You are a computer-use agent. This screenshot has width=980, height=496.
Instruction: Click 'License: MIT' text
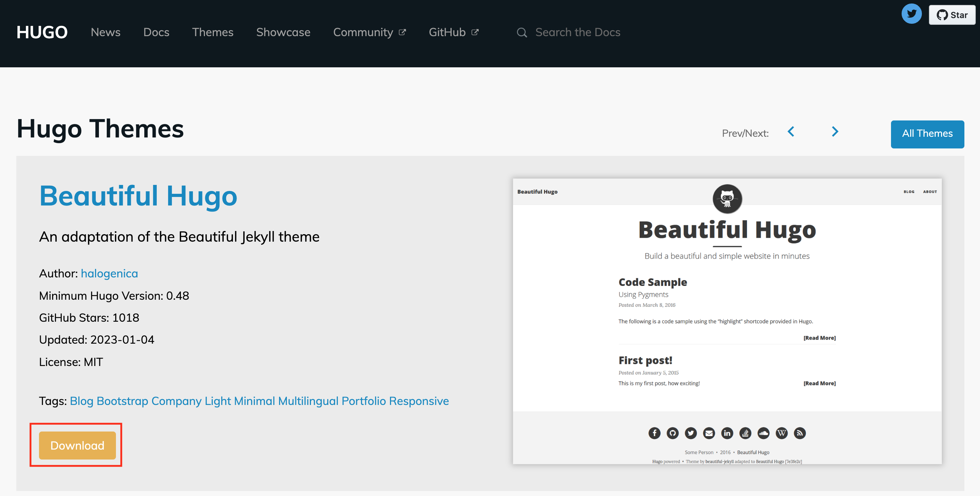coord(71,362)
